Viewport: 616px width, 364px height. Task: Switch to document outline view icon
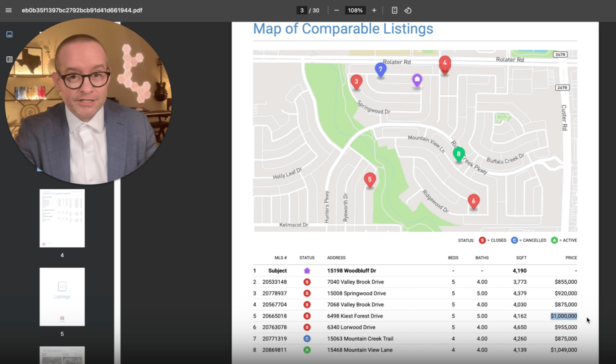click(9, 59)
